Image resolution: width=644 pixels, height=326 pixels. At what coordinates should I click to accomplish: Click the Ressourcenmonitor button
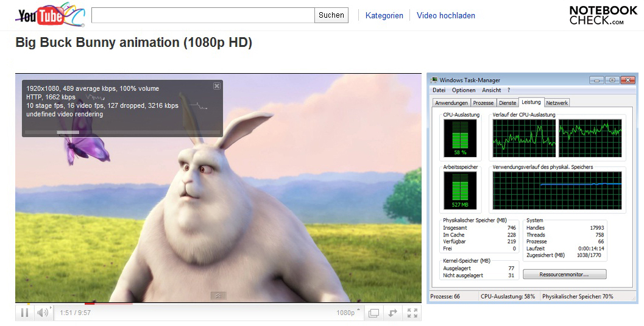pyautogui.click(x=564, y=274)
